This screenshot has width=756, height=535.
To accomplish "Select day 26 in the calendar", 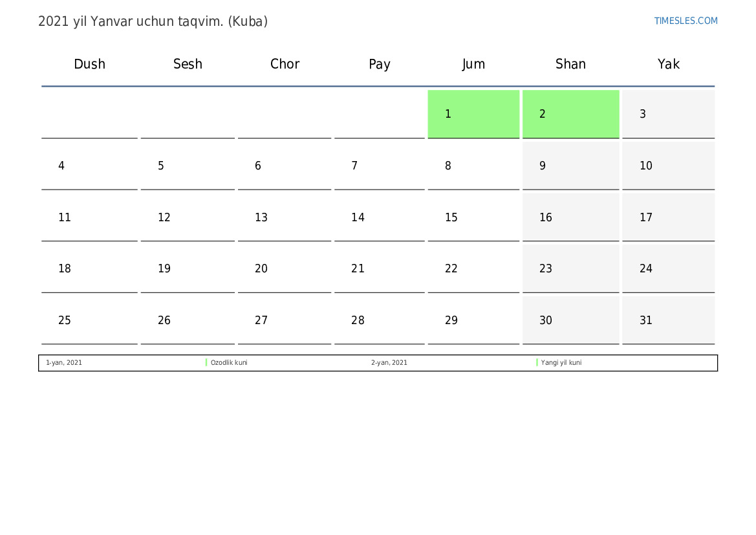I will click(188, 320).
